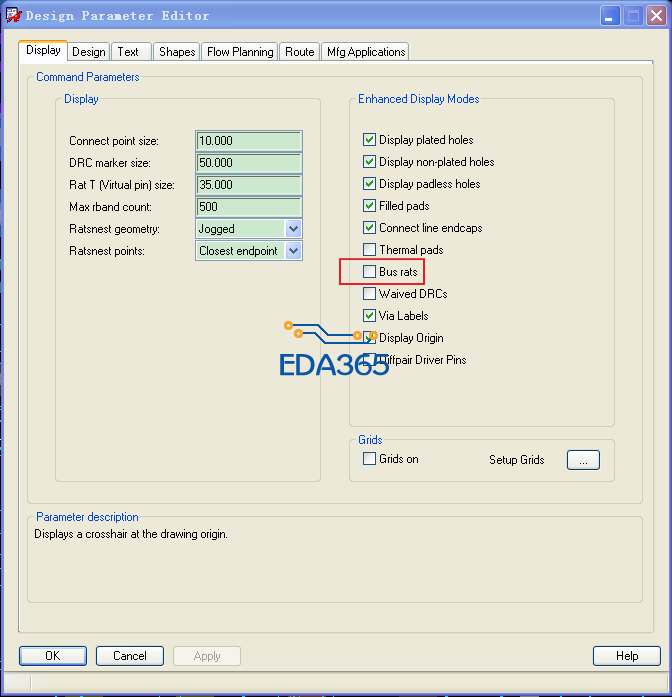The width and height of the screenshot is (672, 697).
Task: Open Setup Grids with the ellipsis button
Action: (x=583, y=460)
